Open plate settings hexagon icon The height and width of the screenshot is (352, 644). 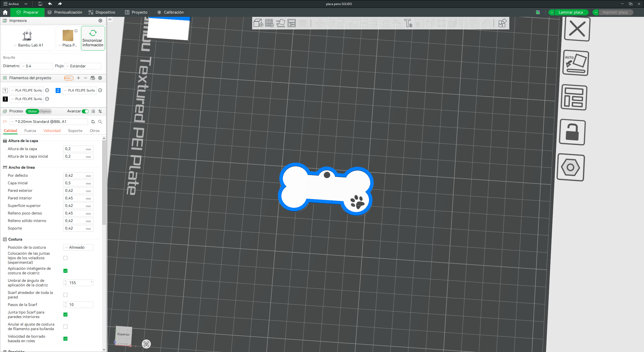click(x=571, y=167)
